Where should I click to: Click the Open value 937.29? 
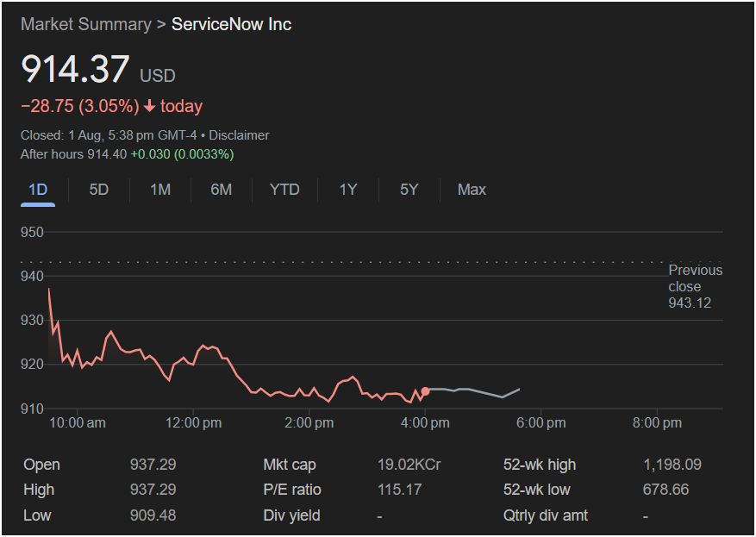click(153, 465)
